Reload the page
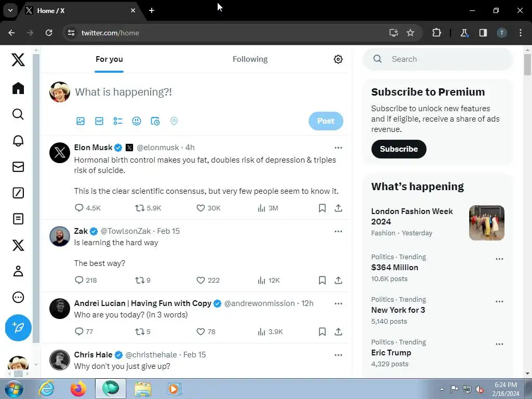The height and width of the screenshot is (399, 532). [49, 33]
